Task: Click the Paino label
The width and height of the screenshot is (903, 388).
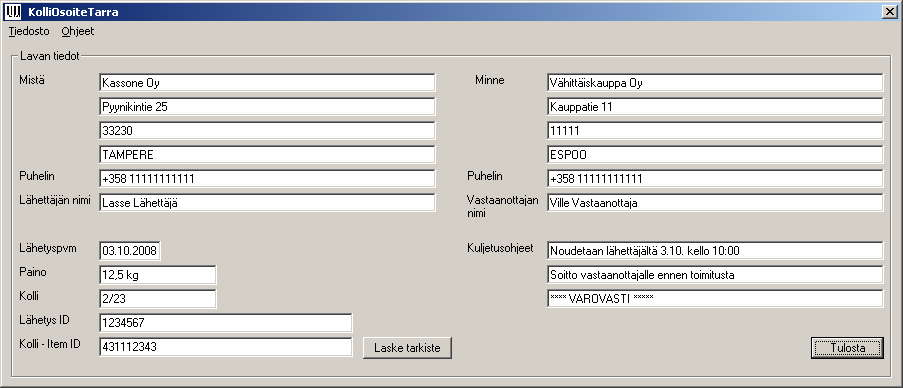Action: pos(33,272)
